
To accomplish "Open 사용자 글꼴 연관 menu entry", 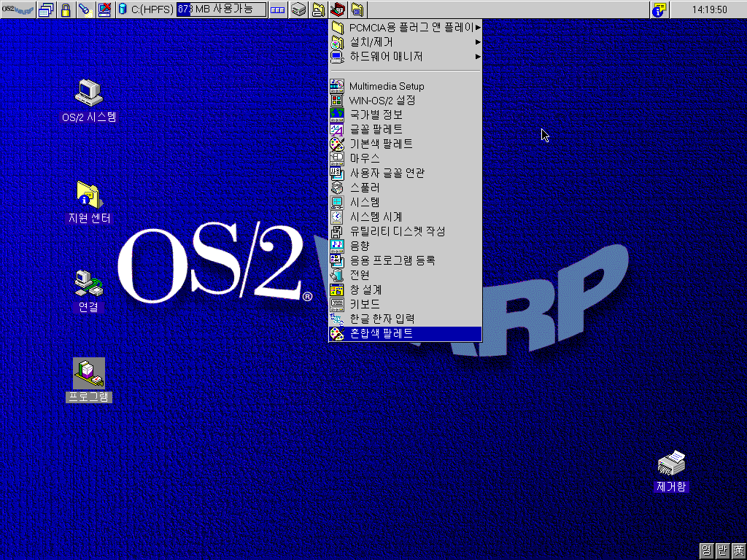I will tap(406, 174).
